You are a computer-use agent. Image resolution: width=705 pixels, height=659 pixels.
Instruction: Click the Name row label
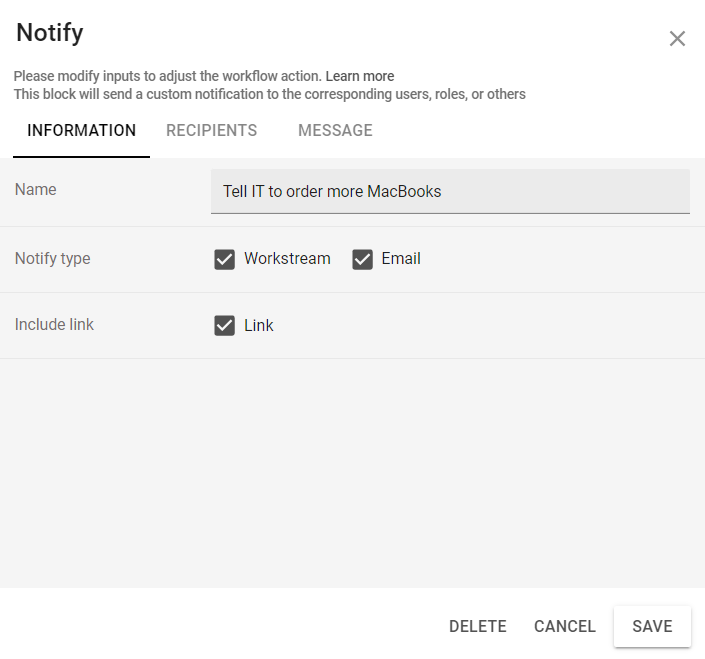point(36,190)
